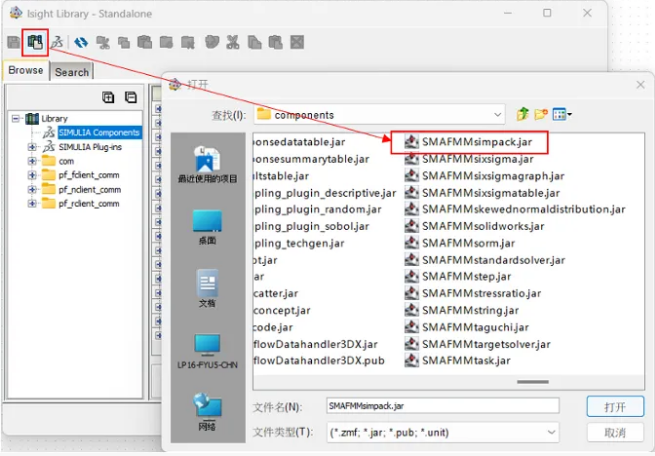Click the crossed-box icon ending the toolbar
Image resolution: width=655 pixels, height=456 pixels.
[x=297, y=42]
